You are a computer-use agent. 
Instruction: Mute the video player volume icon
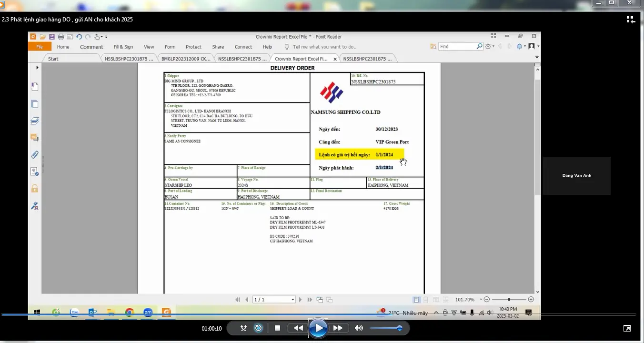(359, 328)
